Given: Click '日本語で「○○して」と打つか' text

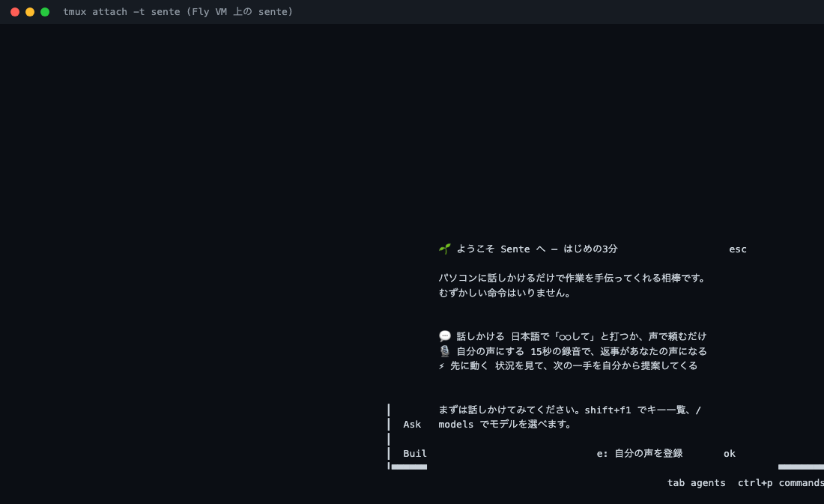Looking at the screenshot, I should [577, 336].
